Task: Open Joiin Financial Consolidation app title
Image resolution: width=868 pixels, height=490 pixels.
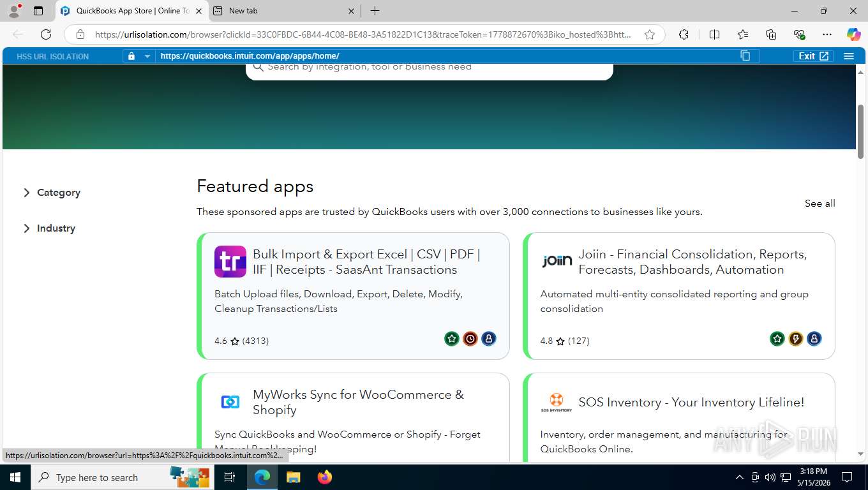Action: (692, 262)
